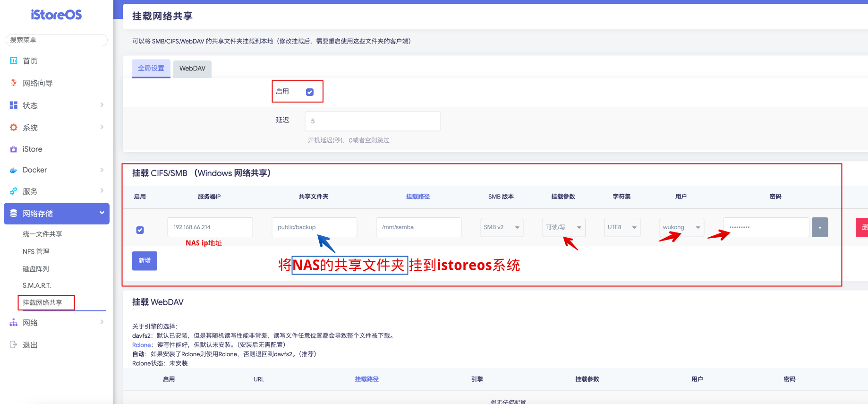The width and height of the screenshot is (868, 404).
Task: Click the password input field
Action: click(766, 227)
